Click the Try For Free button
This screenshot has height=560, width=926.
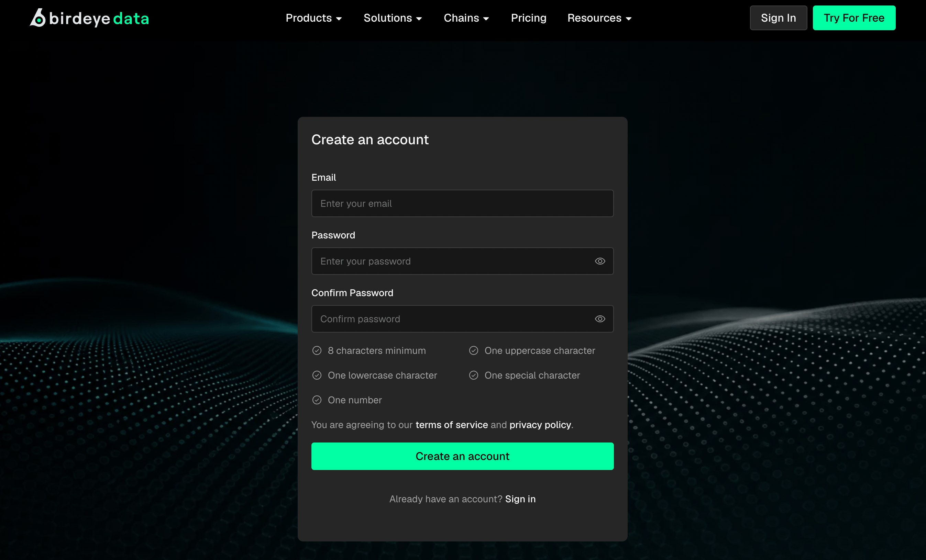point(854,18)
